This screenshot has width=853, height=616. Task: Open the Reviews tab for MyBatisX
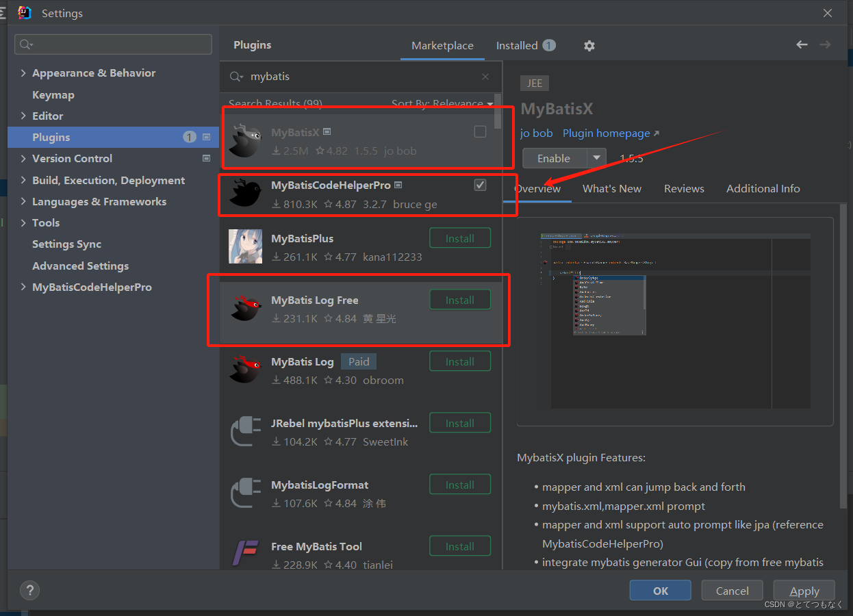tap(684, 188)
